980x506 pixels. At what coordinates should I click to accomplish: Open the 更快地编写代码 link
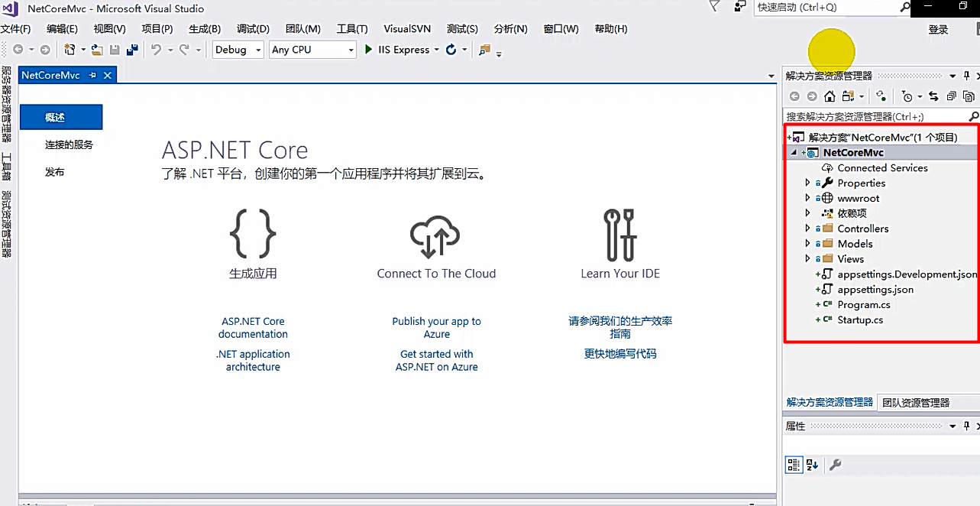pos(620,354)
